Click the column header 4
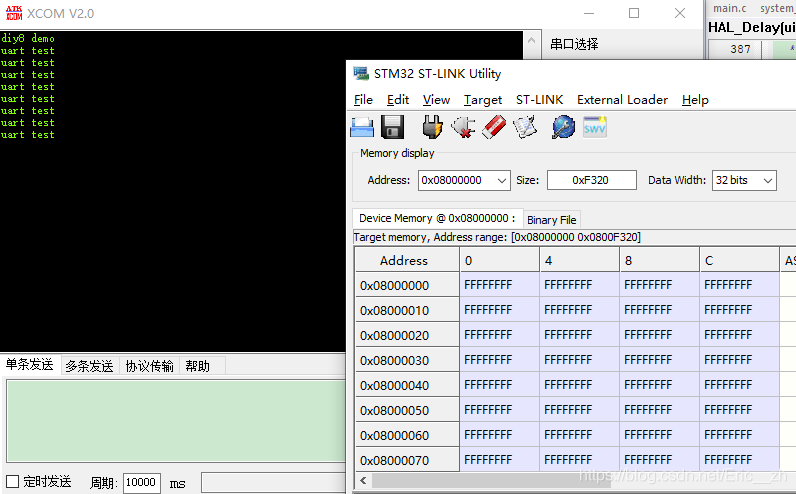This screenshot has height=494, width=796. coord(580,260)
